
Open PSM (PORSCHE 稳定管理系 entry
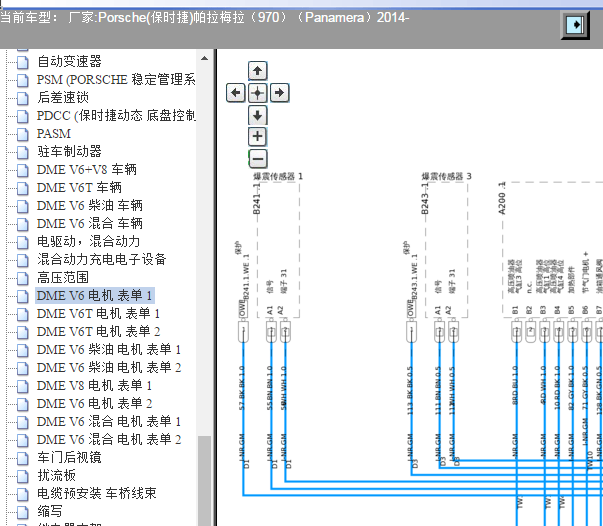tap(116, 79)
